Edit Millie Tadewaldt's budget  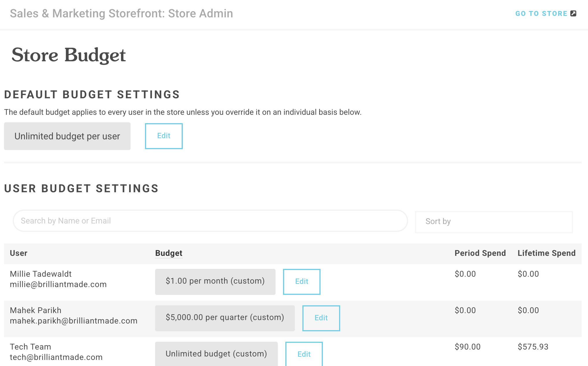302,282
